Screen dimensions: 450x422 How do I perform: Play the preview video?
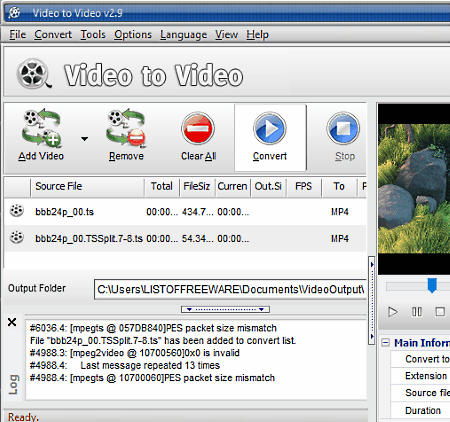click(x=393, y=312)
